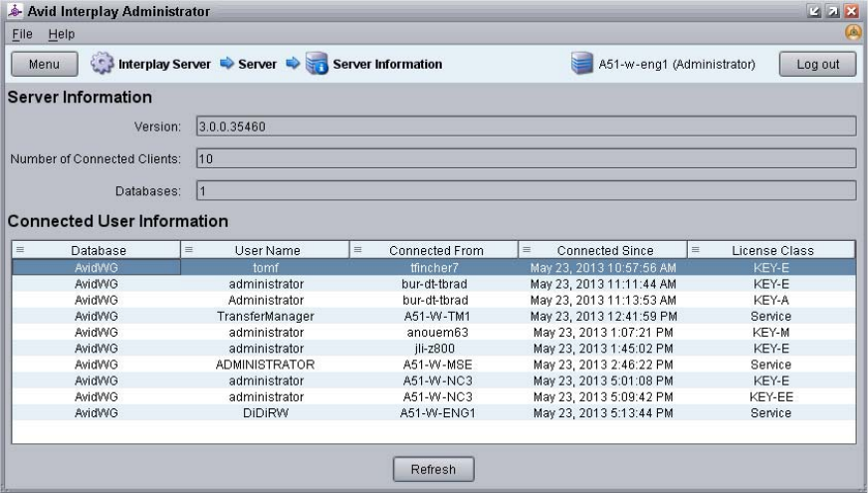The width and height of the screenshot is (868, 493).
Task: Select the May 23, 2013 1:07:21 PM cell
Action: pyautogui.click(x=603, y=332)
